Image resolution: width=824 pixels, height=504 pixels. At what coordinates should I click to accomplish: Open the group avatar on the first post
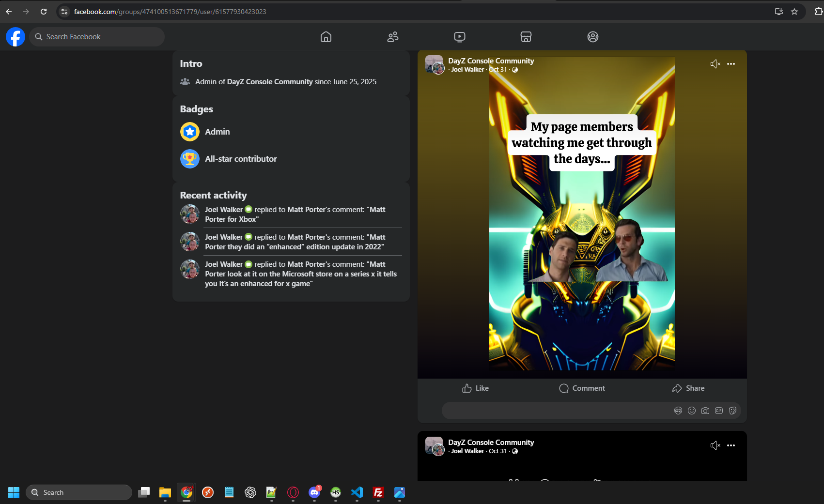(x=435, y=64)
